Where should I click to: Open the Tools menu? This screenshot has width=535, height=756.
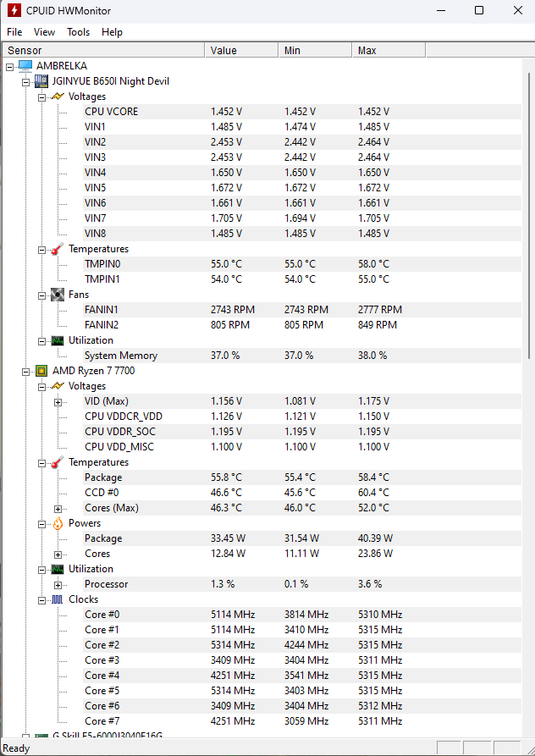pyautogui.click(x=78, y=32)
